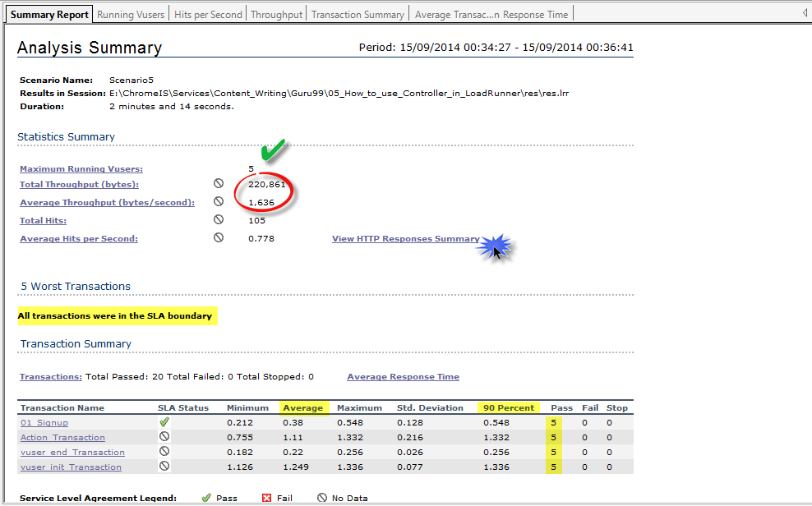The image size is (812, 506).
Task: Go to the Transaction Summary tab
Action: pos(358,14)
